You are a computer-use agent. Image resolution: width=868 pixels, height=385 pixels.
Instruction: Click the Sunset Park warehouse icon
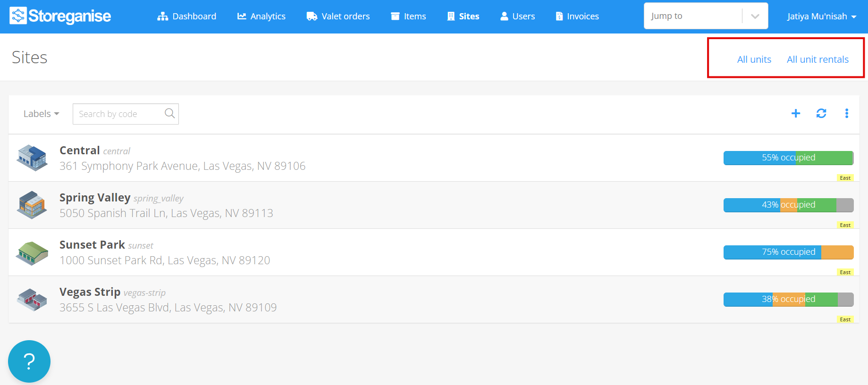coord(32,253)
